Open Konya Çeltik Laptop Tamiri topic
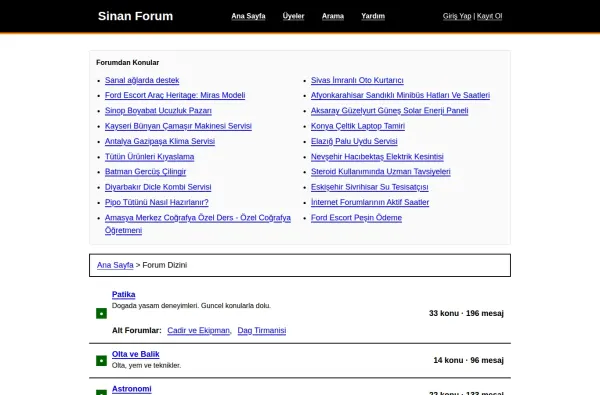The height and width of the screenshot is (395, 600). click(358, 126)
